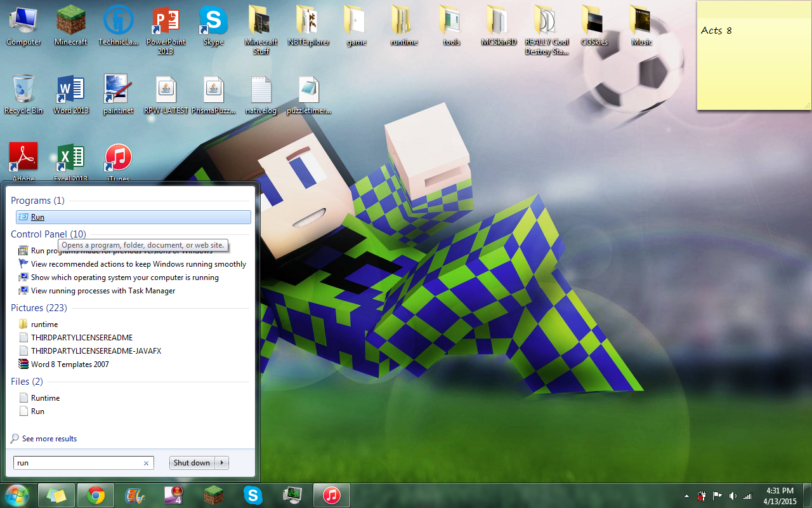Click the Pictures (223) results header

(x=39, y=308)
